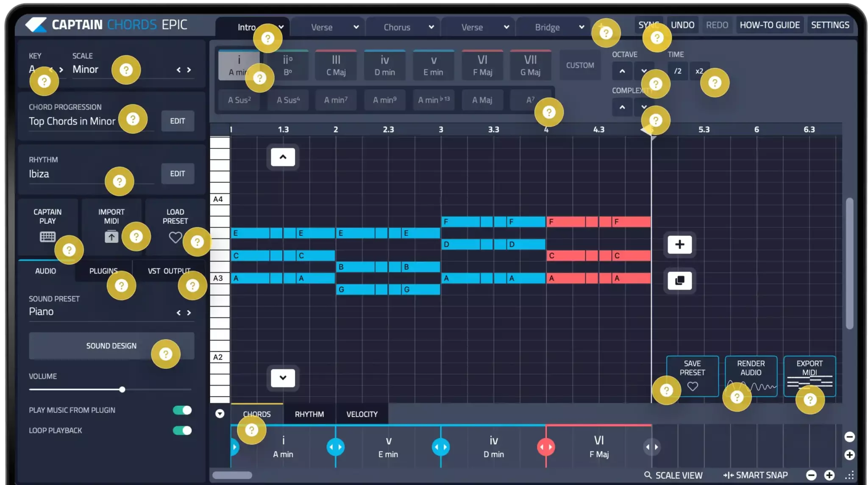Click the Import MIDI upload icon
The width and height of the screenshot is (868, 485).
coord(111,237)
